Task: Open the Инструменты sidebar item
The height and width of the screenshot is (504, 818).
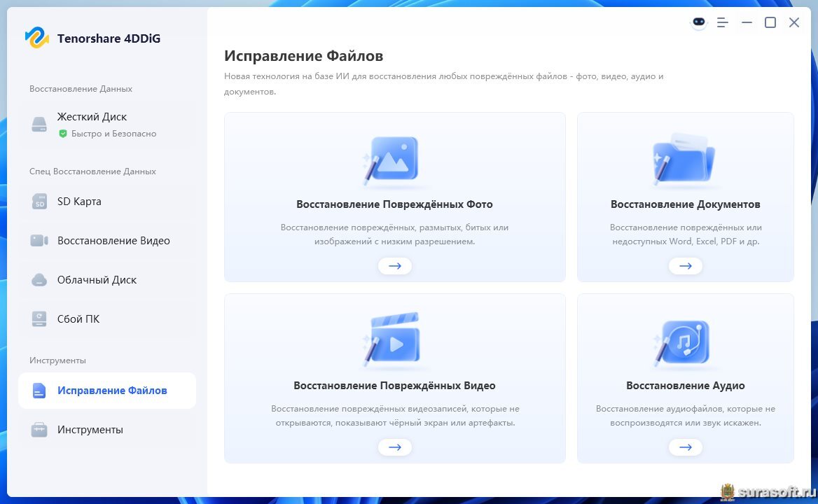Action: coord(107,430)
